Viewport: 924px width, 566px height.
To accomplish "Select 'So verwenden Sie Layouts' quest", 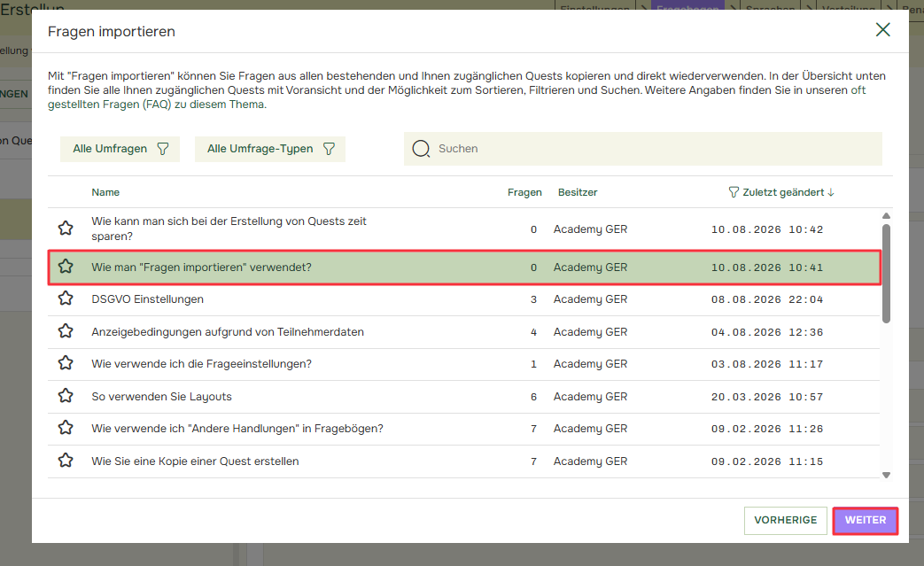I will click(463, 396).
